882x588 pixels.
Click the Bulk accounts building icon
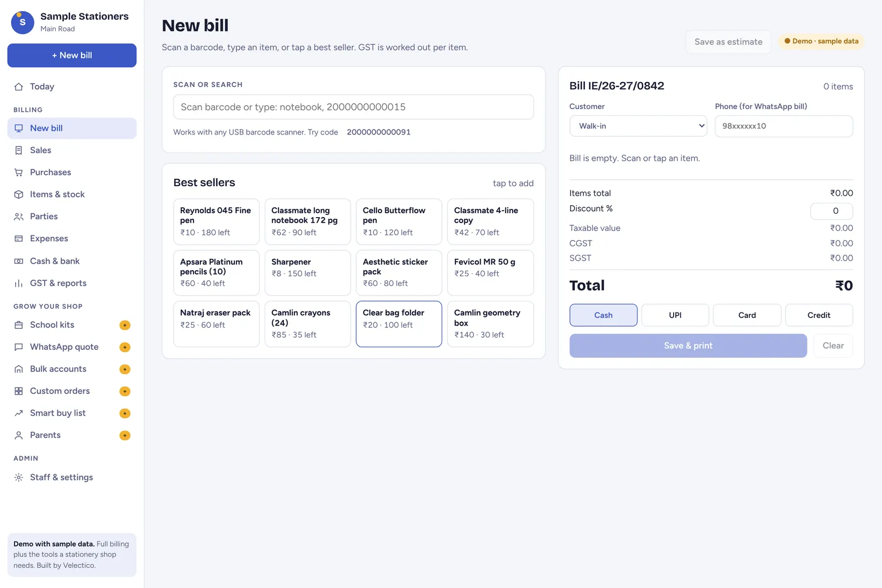tap(19, 369)
